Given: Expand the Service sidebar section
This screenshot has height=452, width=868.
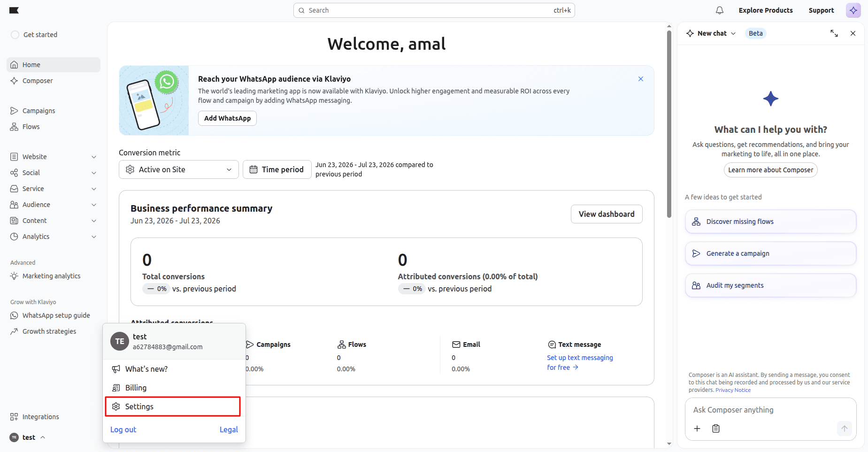Looking at the screenshot, I should (54, 189).
